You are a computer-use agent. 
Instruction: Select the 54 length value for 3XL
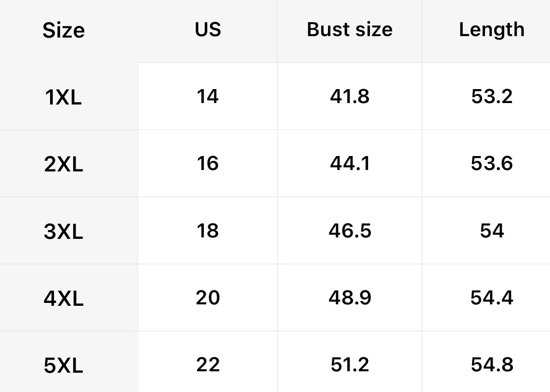tap(492, 231)
